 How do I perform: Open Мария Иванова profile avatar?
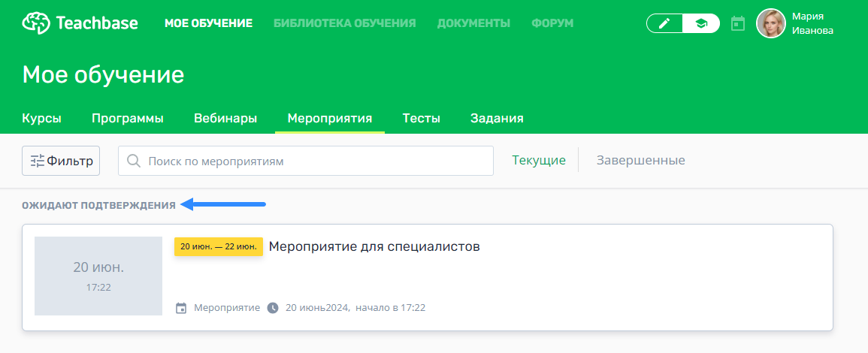pyautogui.click(x=771, y=23)
